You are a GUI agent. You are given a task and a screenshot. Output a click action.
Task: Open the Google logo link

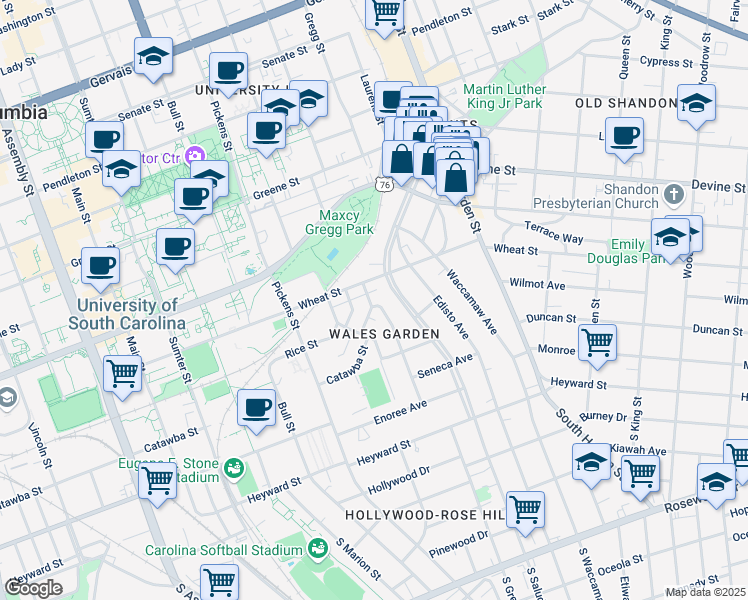[x=33, y=588]
